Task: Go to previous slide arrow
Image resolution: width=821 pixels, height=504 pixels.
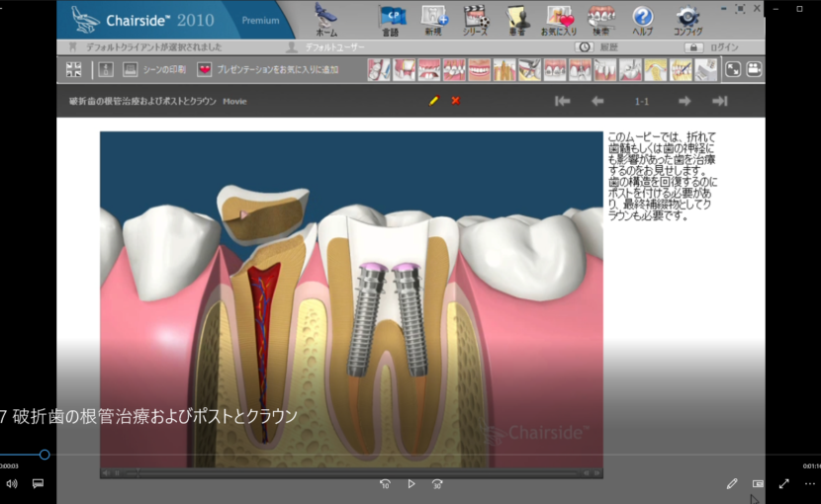Action: coord(597,101)
